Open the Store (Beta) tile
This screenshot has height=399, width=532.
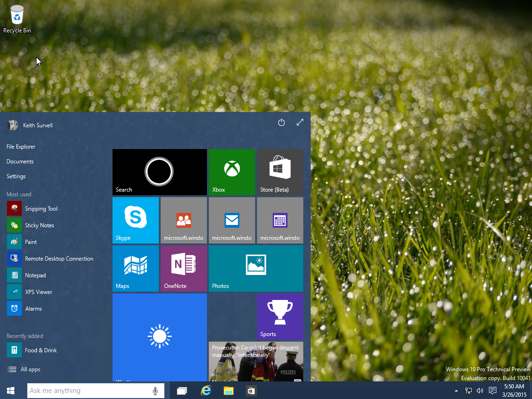(280, 172)
